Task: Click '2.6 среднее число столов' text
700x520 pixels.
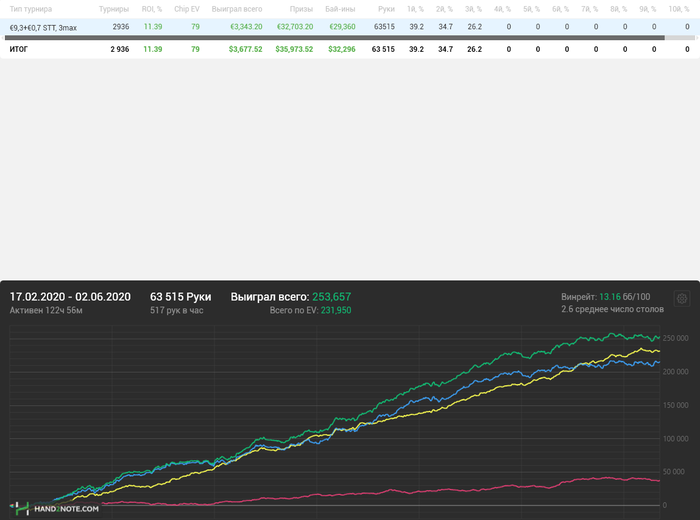Action: pos(612,309)
